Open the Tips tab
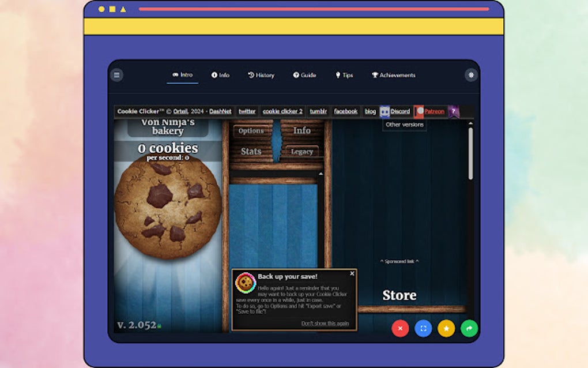 tap(344, 75)
